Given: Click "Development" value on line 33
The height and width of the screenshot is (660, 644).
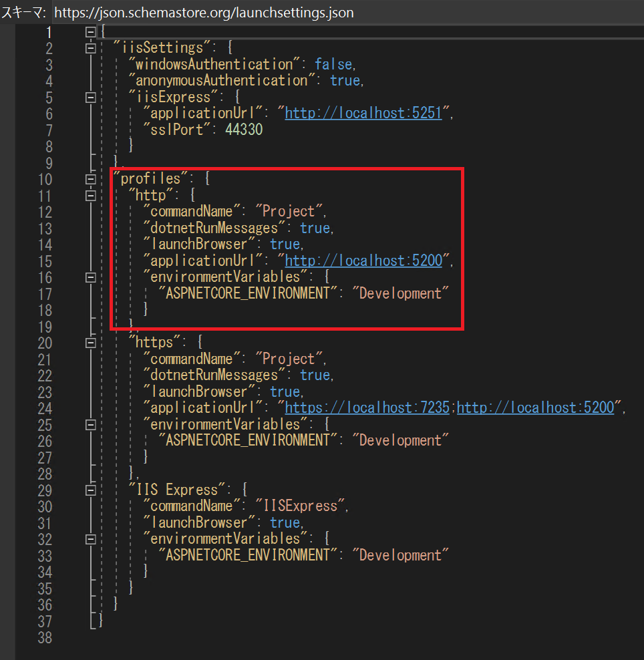Looking at the screenshot, I should pyautogui.click(x=400, y=555).
